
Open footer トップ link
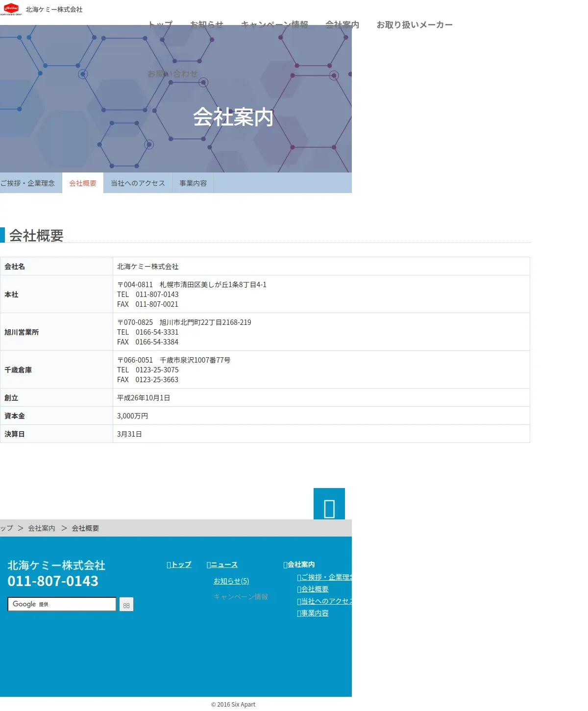[x=179, y=564]
